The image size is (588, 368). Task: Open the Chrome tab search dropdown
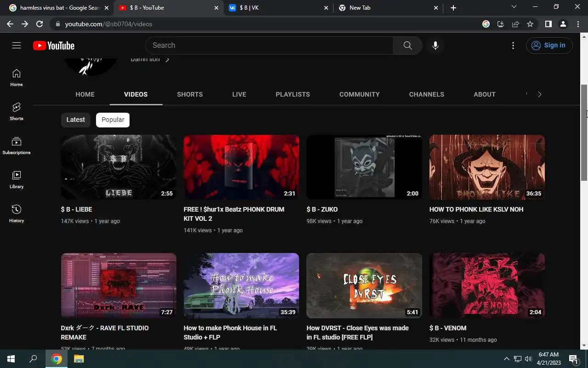click(x=514, y=7)
